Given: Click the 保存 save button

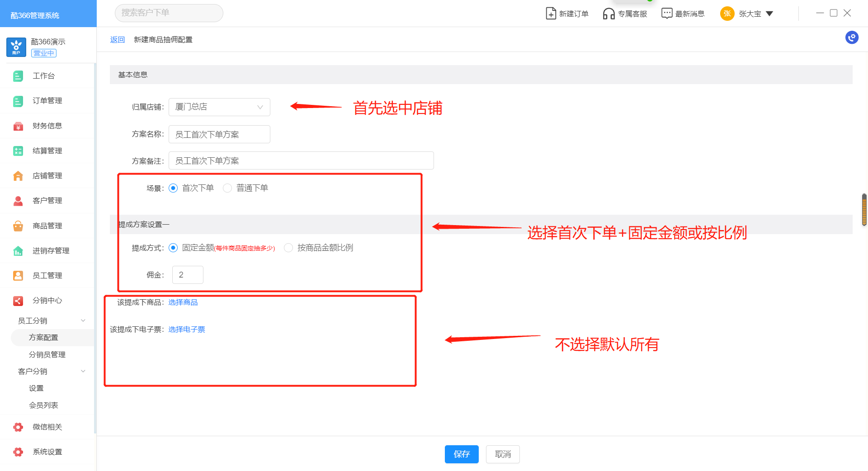Looking at the screenshot, I should tap(461, 454).
